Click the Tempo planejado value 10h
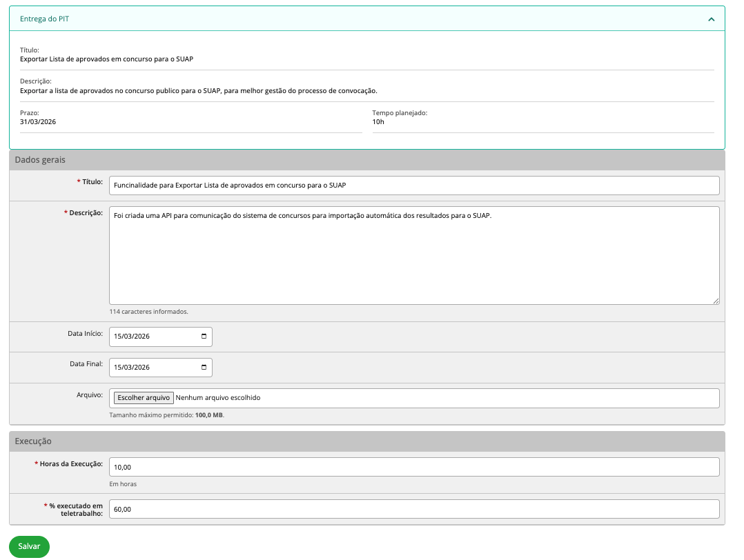 coord(378,122)
